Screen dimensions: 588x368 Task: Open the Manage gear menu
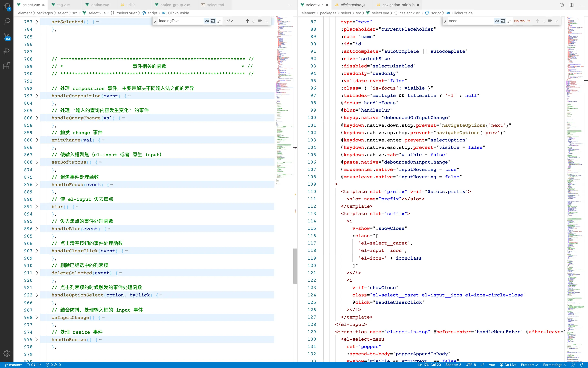[x=7, y=353]
